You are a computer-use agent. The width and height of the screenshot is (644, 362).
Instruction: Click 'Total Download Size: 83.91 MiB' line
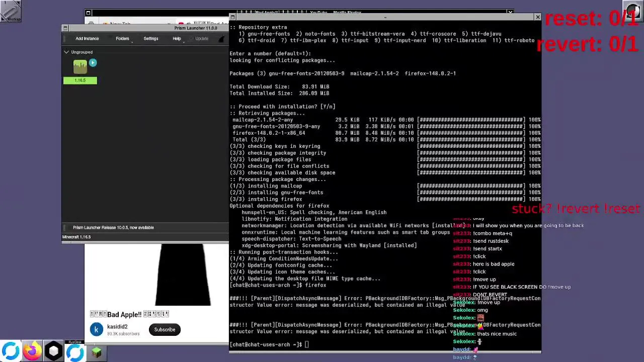pos(279,86)
